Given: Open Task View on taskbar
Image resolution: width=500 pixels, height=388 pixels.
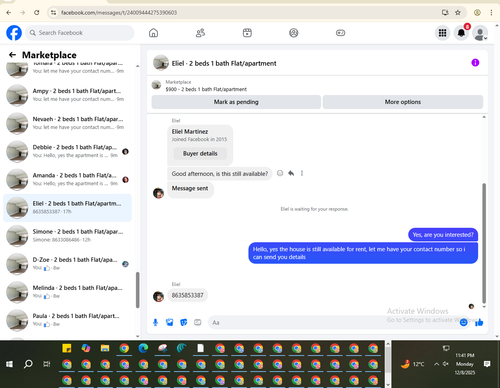Looking at the screenshot, I should coord(47,364).
